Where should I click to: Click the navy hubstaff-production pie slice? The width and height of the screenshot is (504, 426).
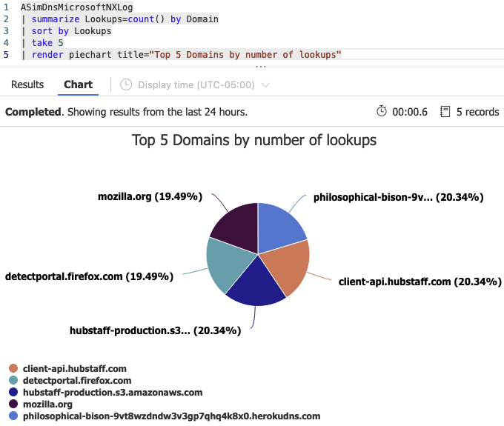coord(256,289)
